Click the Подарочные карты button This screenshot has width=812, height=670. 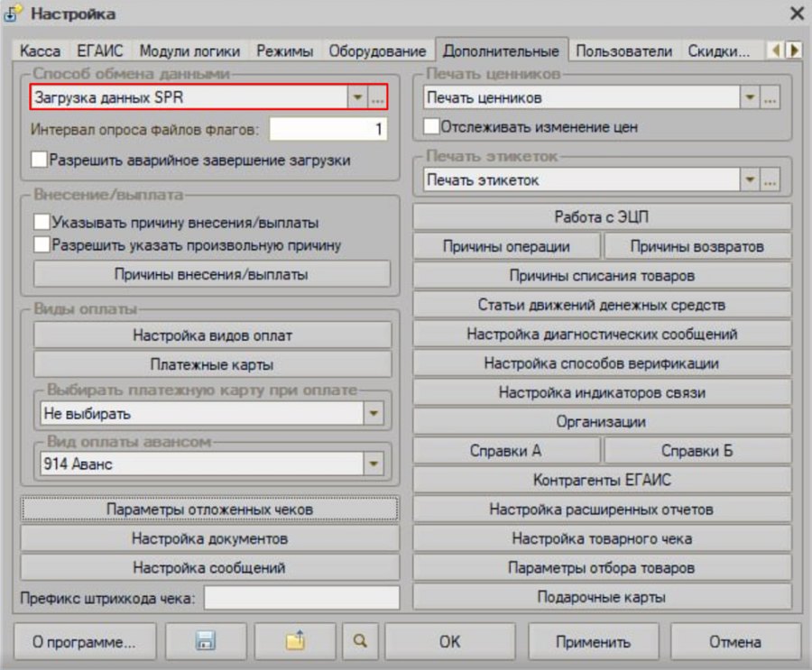pos(602,597)
